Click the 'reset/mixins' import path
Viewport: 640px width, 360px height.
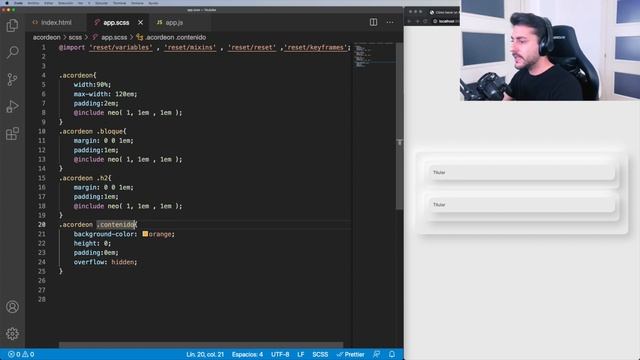pyautogui.click(x=190, y=47)
